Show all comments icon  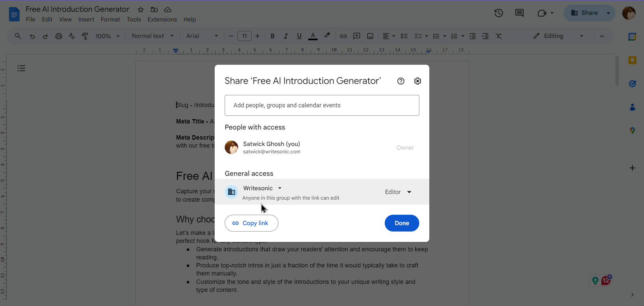(519, 13)
